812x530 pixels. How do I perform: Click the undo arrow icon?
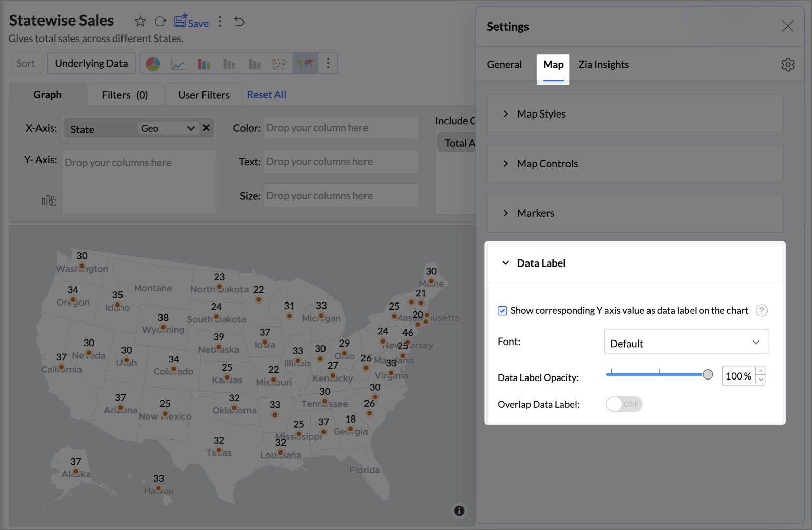pos(239,21)
